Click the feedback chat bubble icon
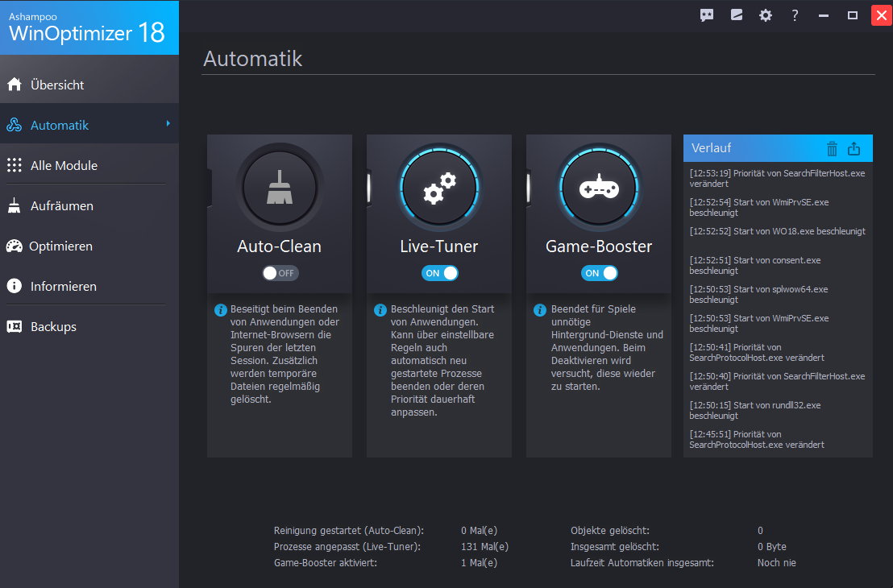 coord(707,15)
